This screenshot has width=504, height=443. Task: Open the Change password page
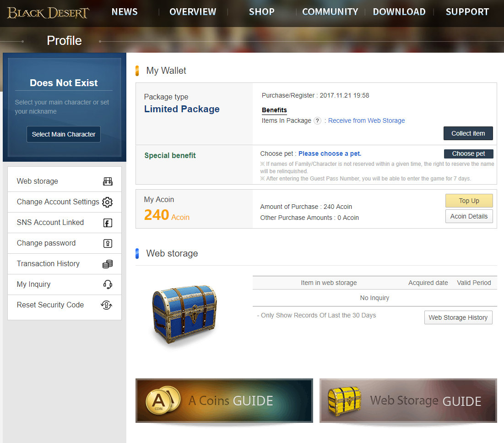(x=65, y=243)
